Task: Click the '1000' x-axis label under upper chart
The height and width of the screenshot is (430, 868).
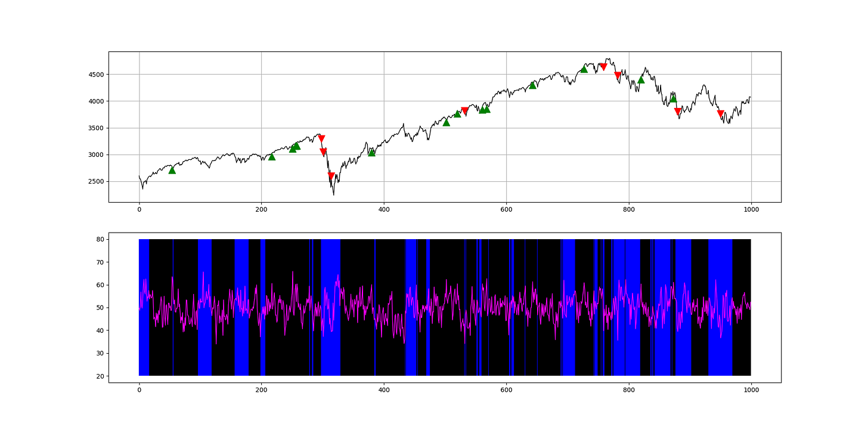Action: tap(751, 210)
